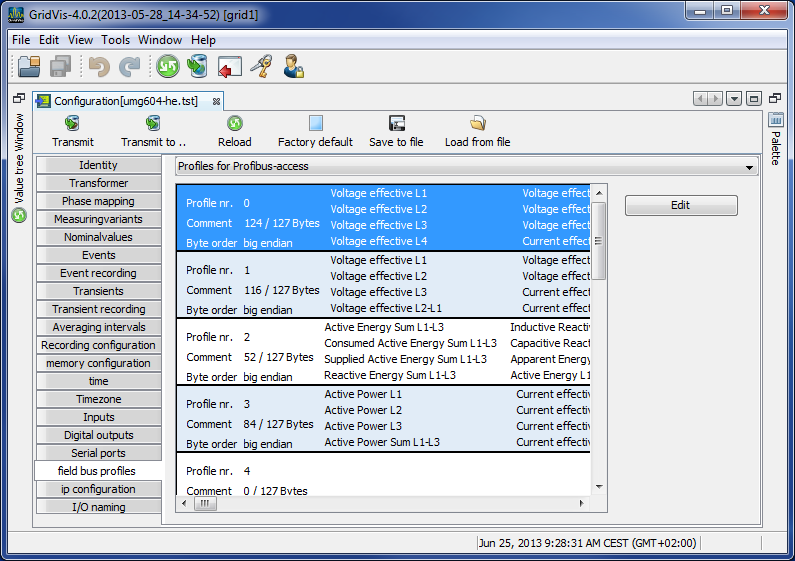Click the open project folder icon

29,67
